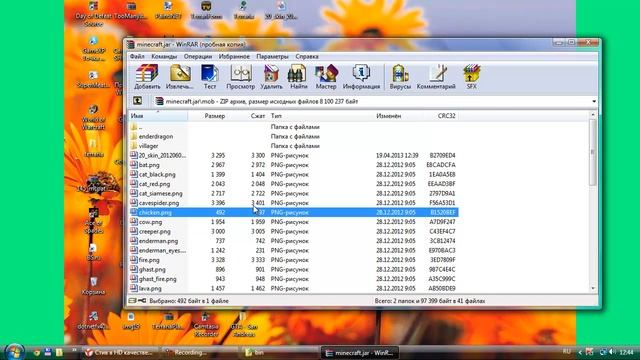The height and width of the screenshot is (360, 640).
Task: Expand the archive path dropdown arrow
Action: click(x=594, y=101)
